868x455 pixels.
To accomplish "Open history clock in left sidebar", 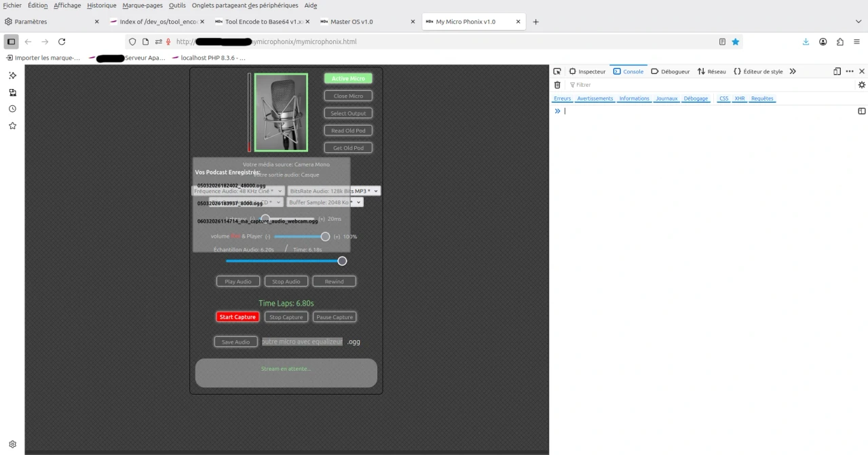I will [12, 109].
